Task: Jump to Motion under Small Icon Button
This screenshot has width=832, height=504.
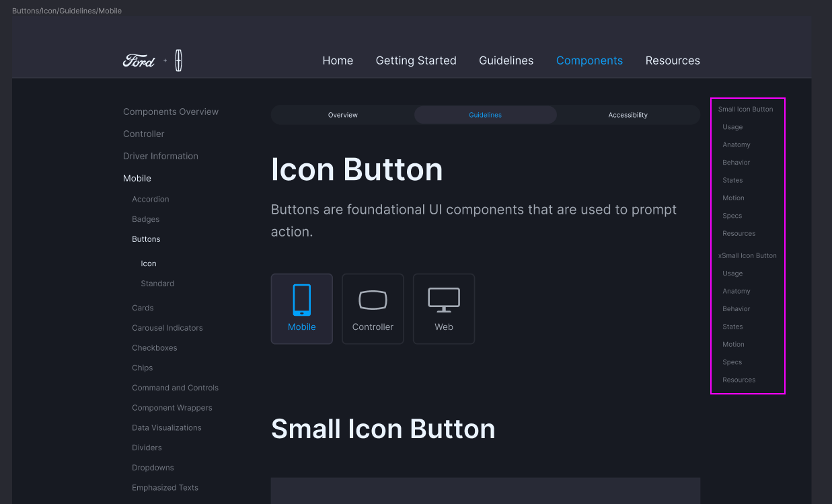Action: pyautogui.click(x=733, y=198)
